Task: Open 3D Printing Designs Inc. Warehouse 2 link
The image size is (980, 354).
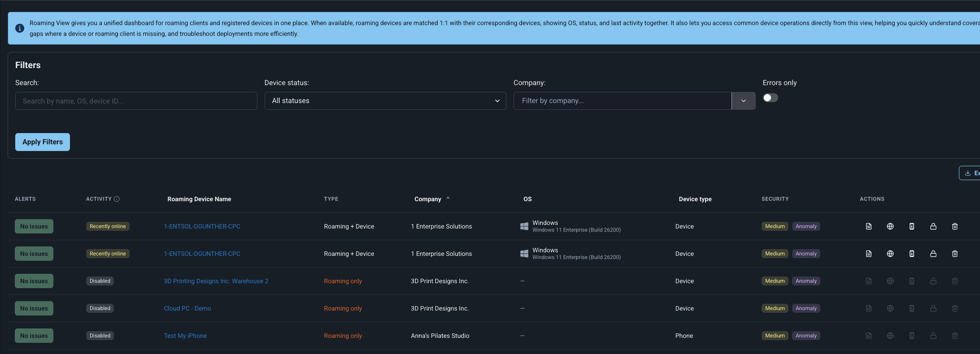Action: pyautogui.click(x=216, y=281)
